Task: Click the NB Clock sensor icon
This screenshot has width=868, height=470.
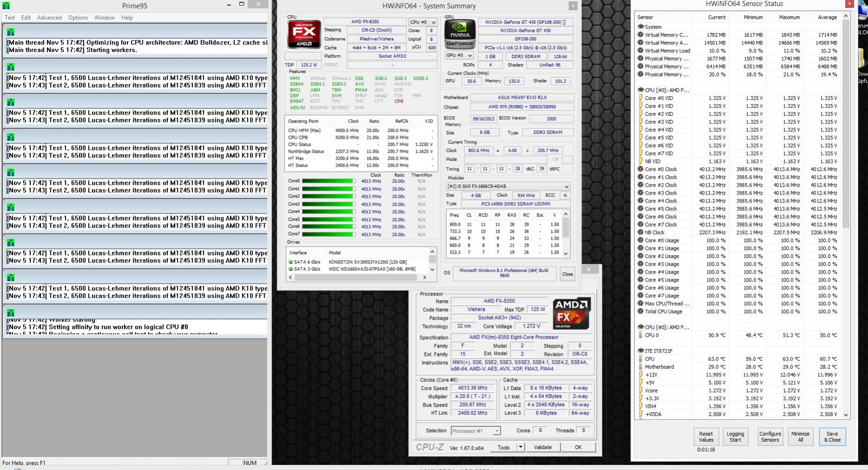Action: [640, 233]
